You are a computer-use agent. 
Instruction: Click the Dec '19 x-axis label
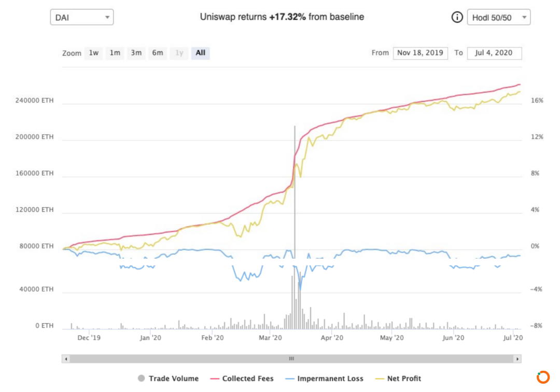click(x=89, y=338)
